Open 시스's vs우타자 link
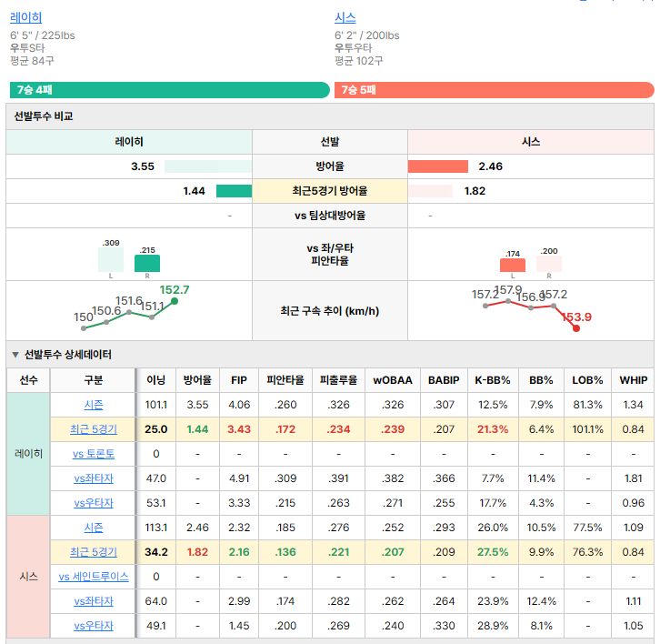The height and width of the screenshot is (644, 660). (94, 626)
